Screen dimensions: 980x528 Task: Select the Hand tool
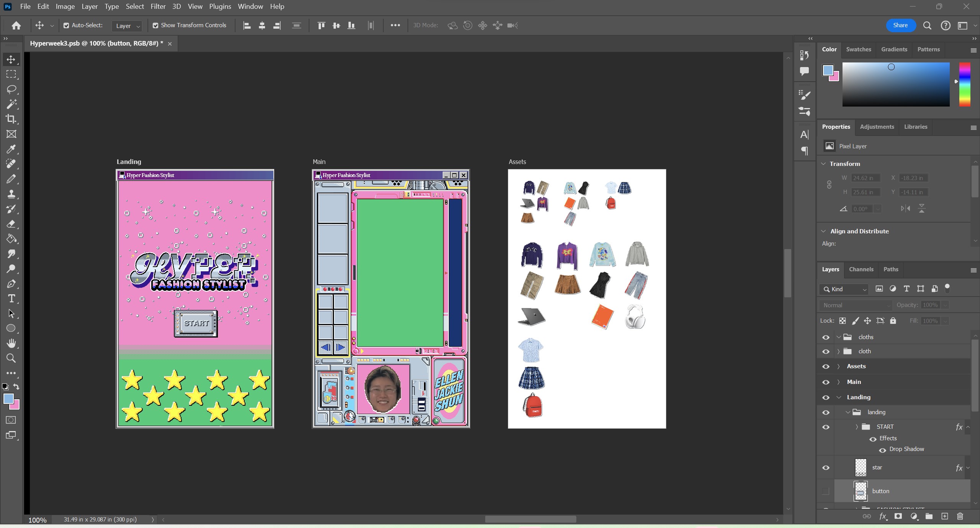[11, 343]
